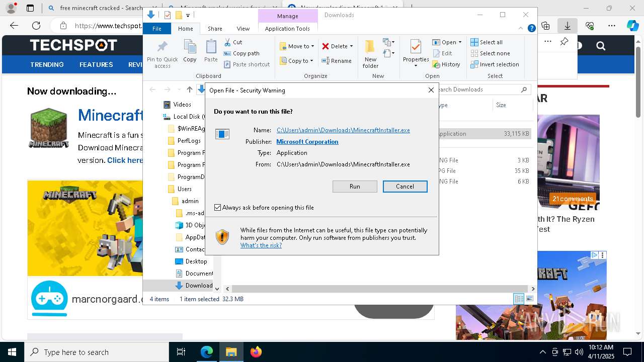This screenshot has height=362, width=644.
Task: Click Pin to Quick access icon
Action: coord(162,54)
